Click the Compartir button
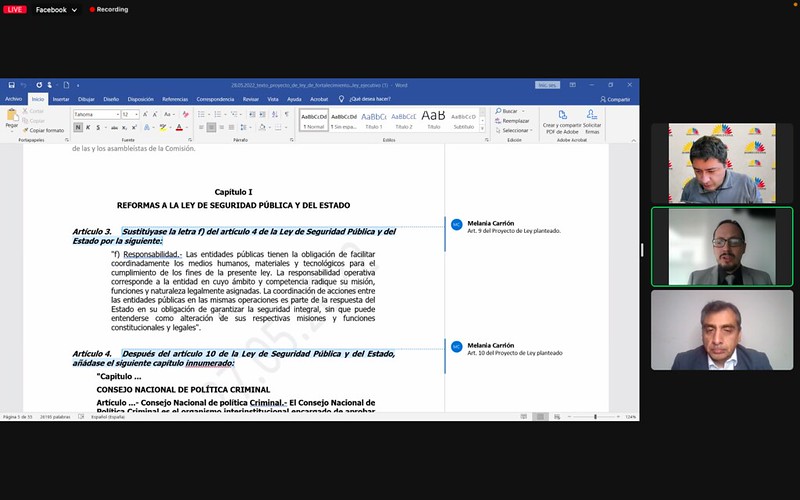The width and height of the screenshot is (800, 500). click(x=615, y=99)
